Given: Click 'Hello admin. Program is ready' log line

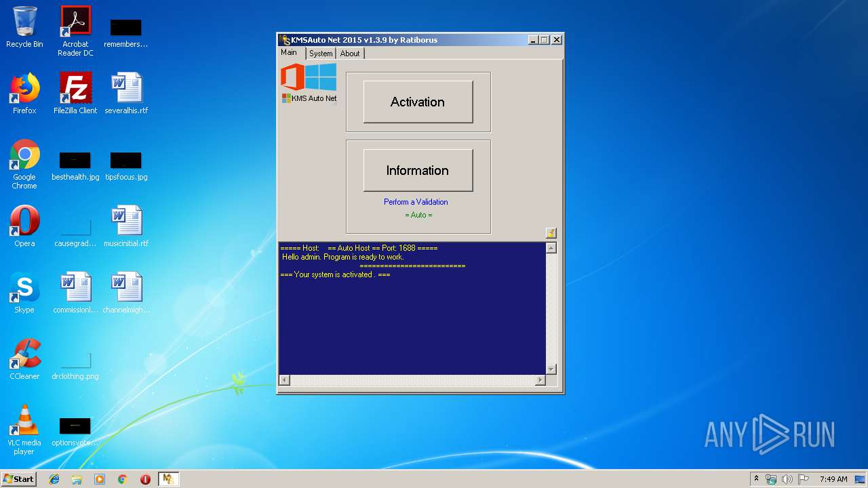Looking at the screenshot, I should (x=342, y=257).
